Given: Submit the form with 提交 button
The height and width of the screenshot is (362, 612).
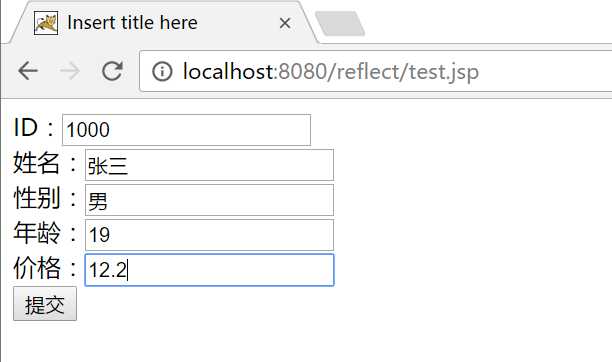Looking at the screenshot, I should (x=45, y=304).
